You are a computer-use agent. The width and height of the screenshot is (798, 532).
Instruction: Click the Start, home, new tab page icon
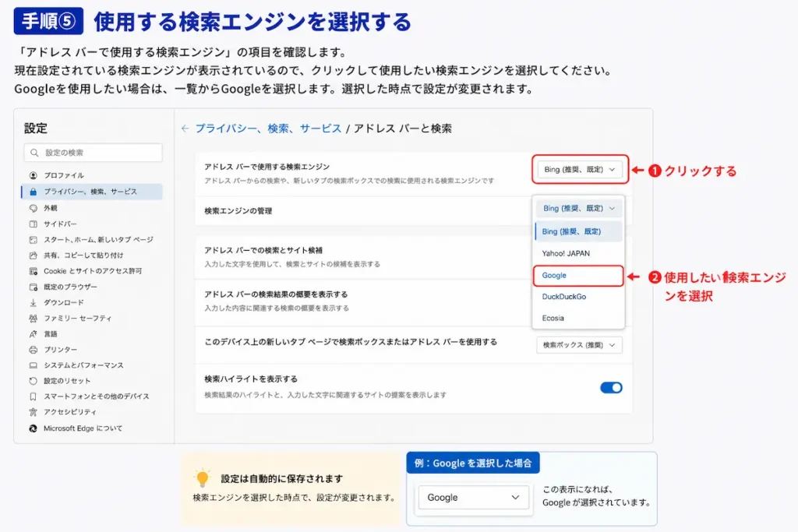click(x=33, y=240)
